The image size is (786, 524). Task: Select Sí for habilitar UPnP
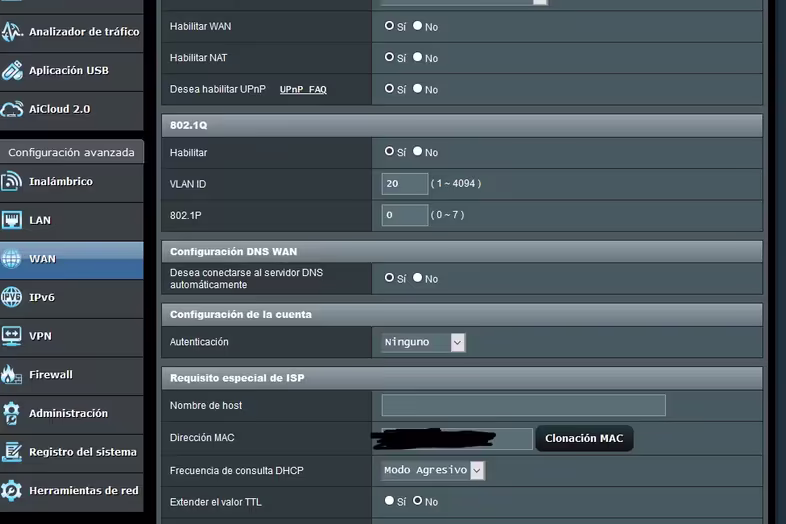389,89
